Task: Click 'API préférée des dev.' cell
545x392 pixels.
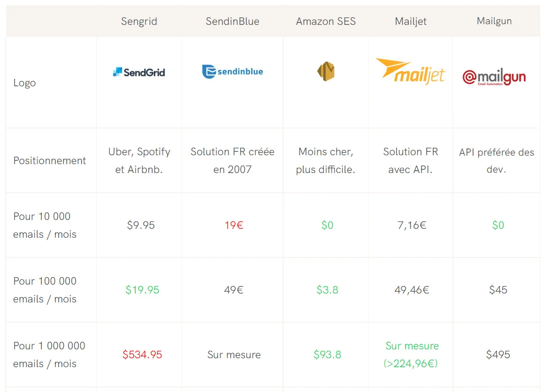Action: (x=496, y=161)
